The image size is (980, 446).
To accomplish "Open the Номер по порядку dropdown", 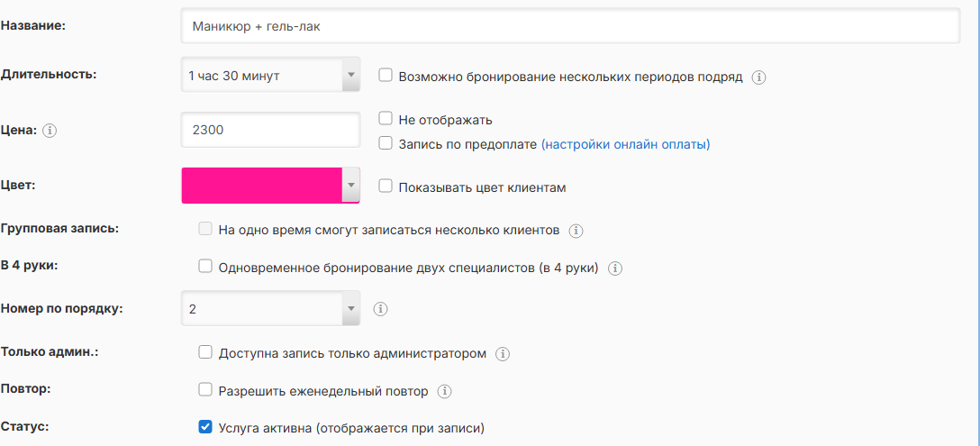I will tap(270, 308).
